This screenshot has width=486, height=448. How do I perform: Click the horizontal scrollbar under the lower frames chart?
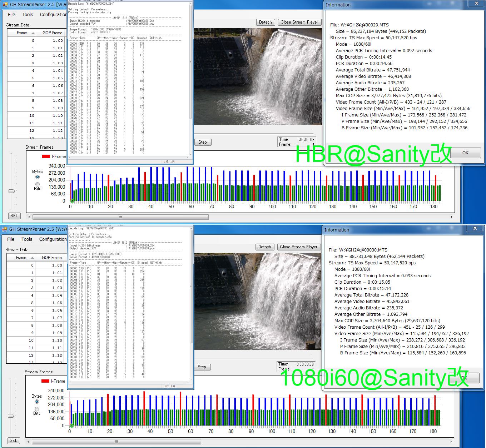[x=116, y=442]
